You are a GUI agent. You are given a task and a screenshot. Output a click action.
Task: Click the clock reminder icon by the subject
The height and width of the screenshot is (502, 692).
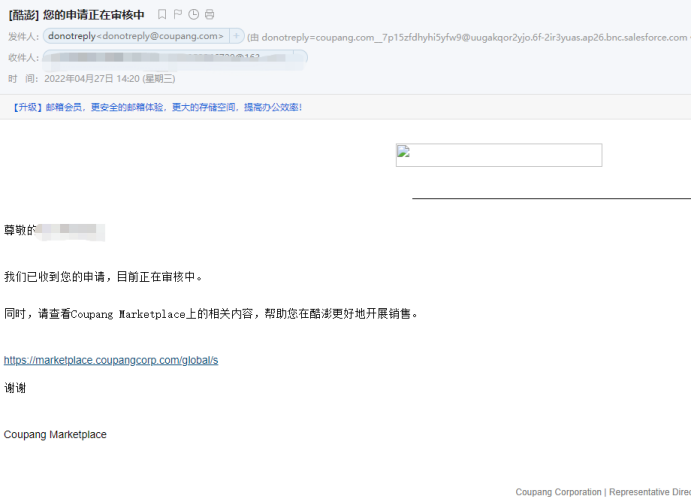(x=194, y=15)
